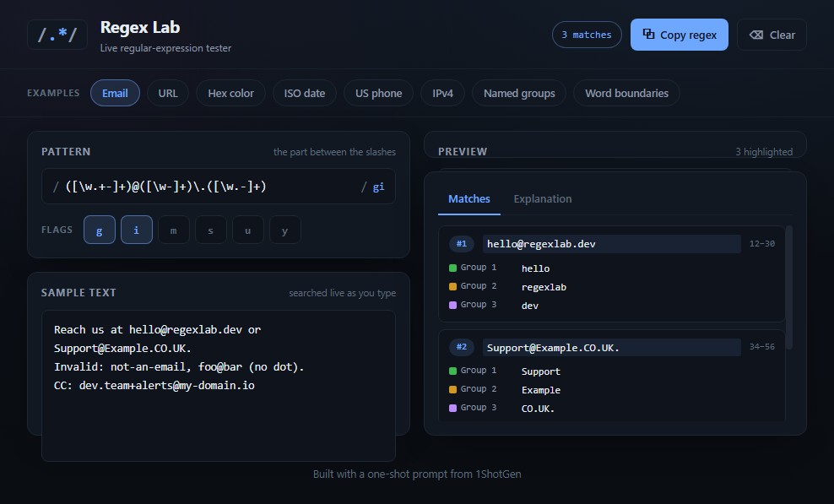Click sample line starting 'Invalid: not-an-email'

point(179,366)
